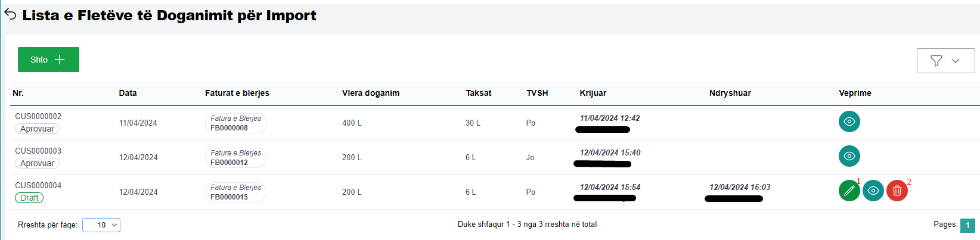Edit draft sheet CUS0000004 with pencil icon
This screenshot has height=240, width=980.
coord(849,191)
